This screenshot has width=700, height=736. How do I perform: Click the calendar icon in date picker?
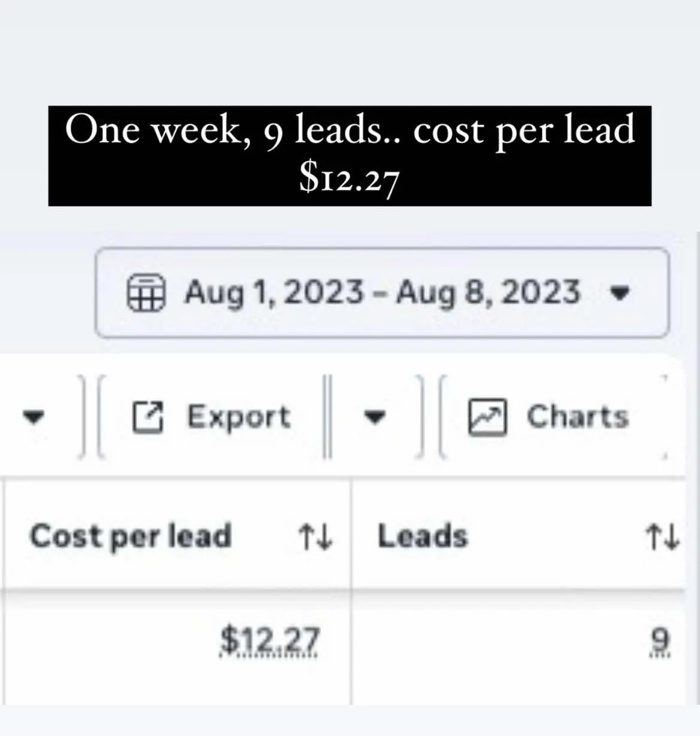(146, 293)
